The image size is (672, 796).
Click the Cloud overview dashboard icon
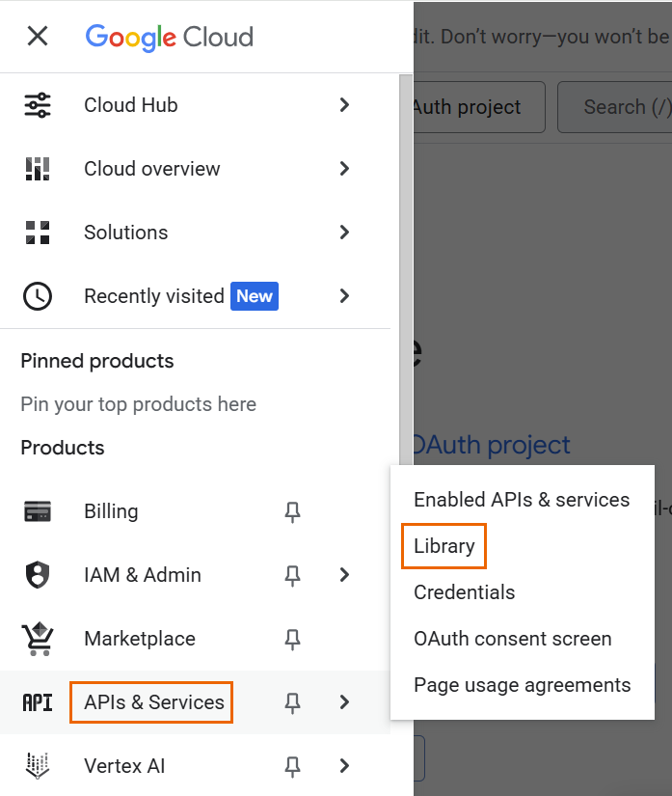pyautogui.click(x=38, y=169)
